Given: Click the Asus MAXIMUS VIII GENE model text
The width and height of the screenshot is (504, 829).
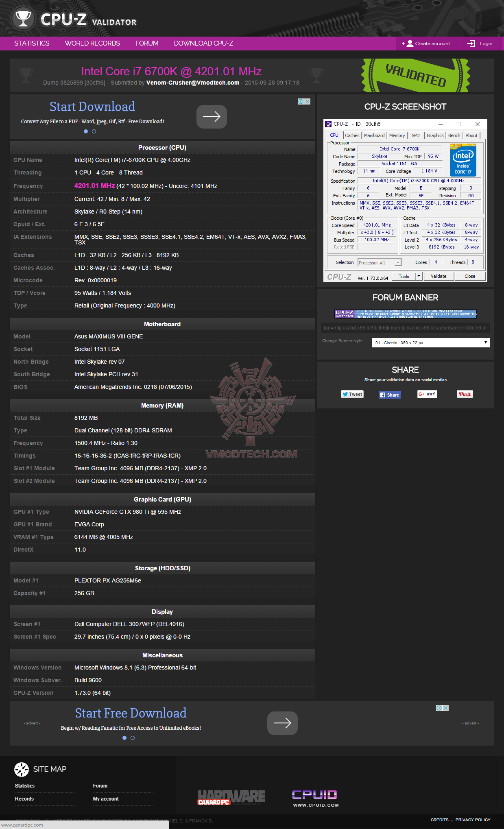Looking at the screenshot, I should click(x=109, y=336).
